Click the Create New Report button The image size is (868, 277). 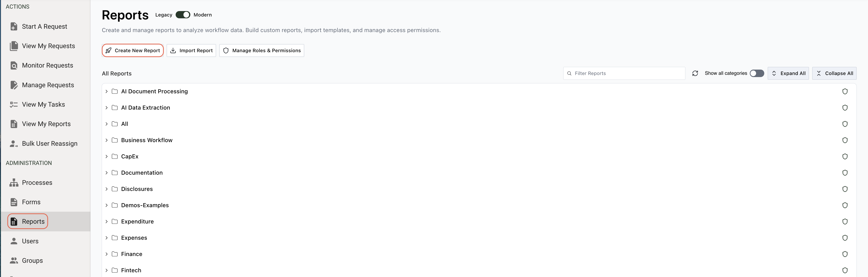[x=132, y=50]
